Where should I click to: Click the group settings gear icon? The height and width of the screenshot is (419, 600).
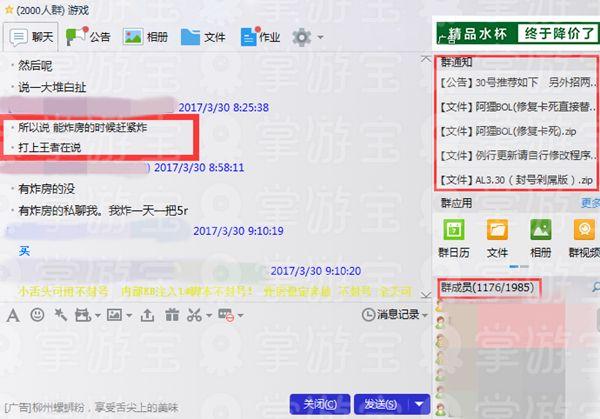coord(302,37)
